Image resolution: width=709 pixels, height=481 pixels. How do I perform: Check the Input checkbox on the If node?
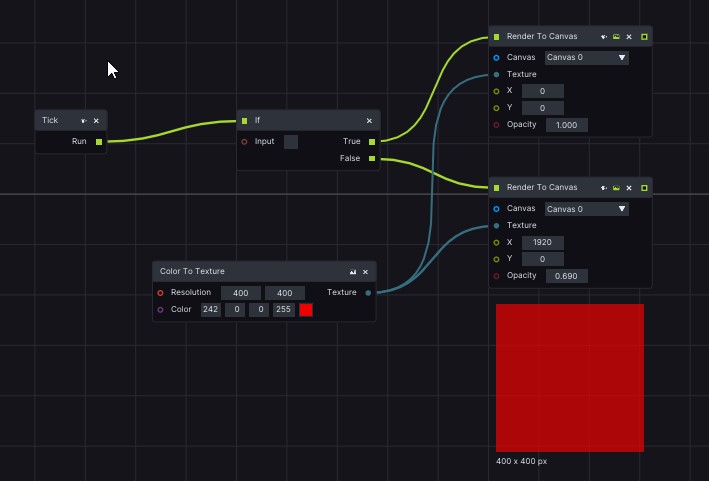click(290, 142)
